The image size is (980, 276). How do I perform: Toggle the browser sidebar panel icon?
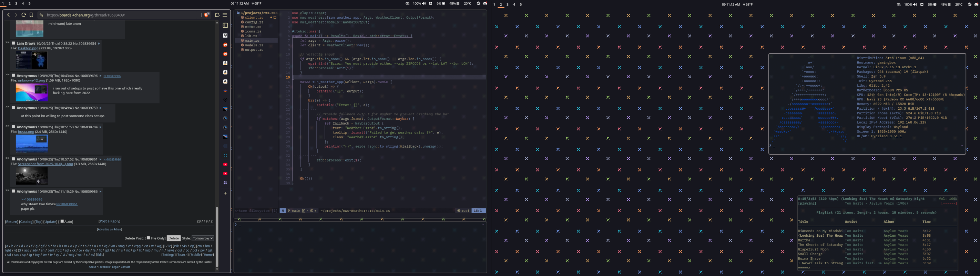point(225,26)
